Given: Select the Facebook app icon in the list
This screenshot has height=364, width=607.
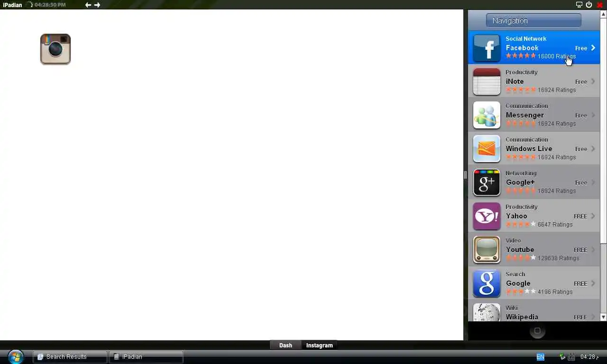Looking at the screenshot, I should (x=487, y=48).
